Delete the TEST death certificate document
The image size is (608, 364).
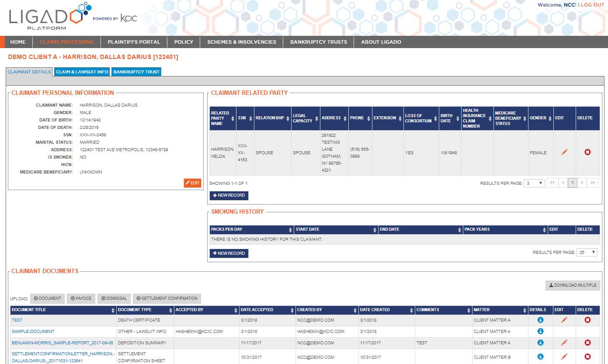click(x=587, y=320)
